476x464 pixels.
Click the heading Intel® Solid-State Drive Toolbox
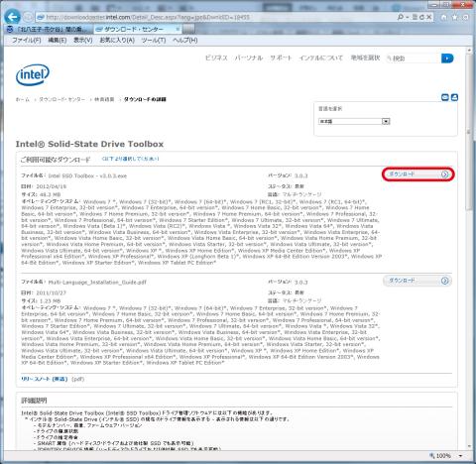point(89,144)
